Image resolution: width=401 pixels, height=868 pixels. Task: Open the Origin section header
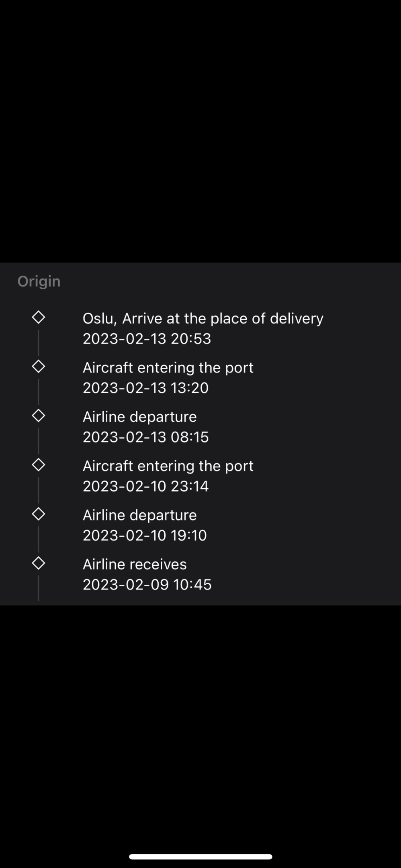(x=39, y=282)
